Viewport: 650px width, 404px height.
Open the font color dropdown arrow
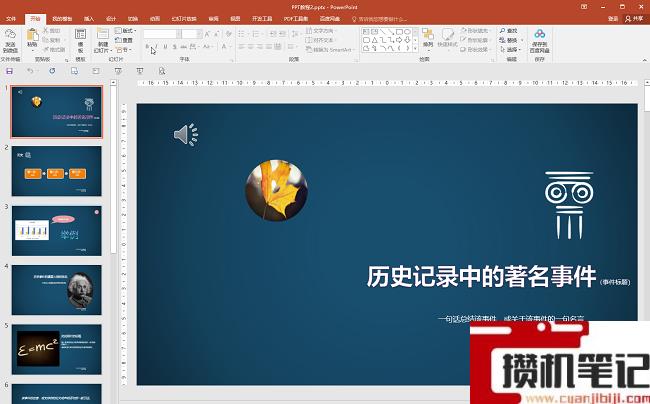point(230,46)
